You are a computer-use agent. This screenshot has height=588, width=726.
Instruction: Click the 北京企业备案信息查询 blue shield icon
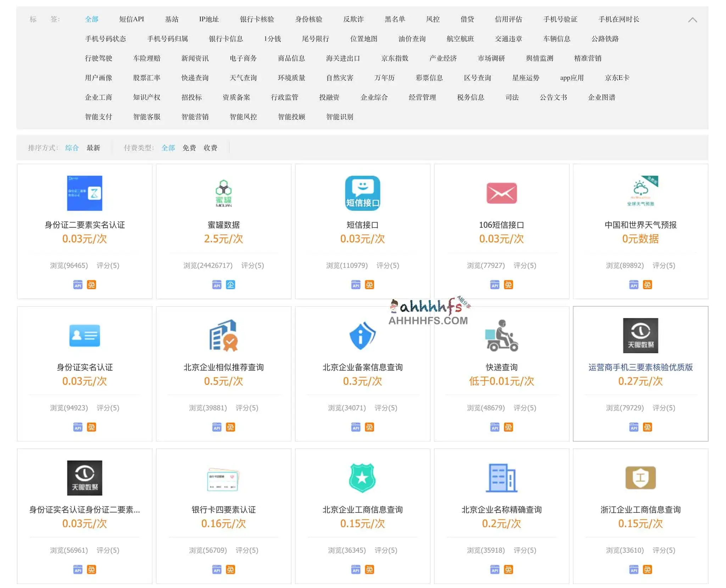[362, 335]
